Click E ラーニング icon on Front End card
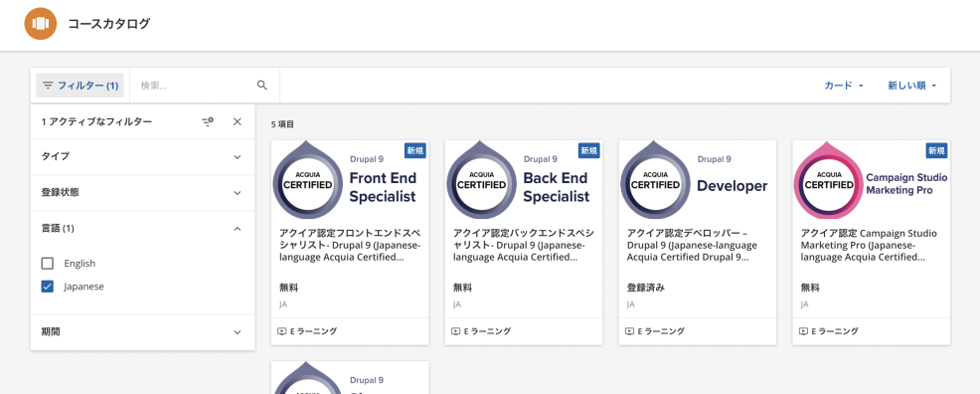Image resolution: width=980 pixels, height=394 pixels. (x=281, y=331)
